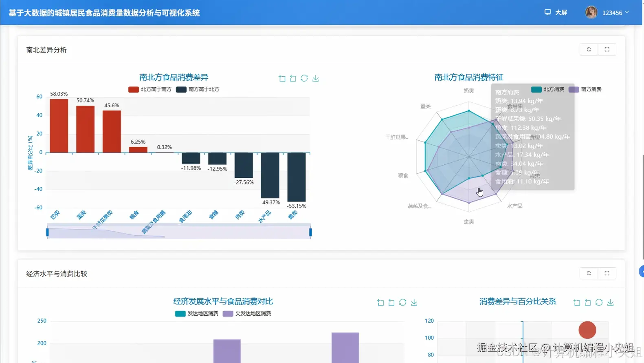Click the 南北方食品消费差异 chart title
644x363 pixels.
[x=174, y=77]
